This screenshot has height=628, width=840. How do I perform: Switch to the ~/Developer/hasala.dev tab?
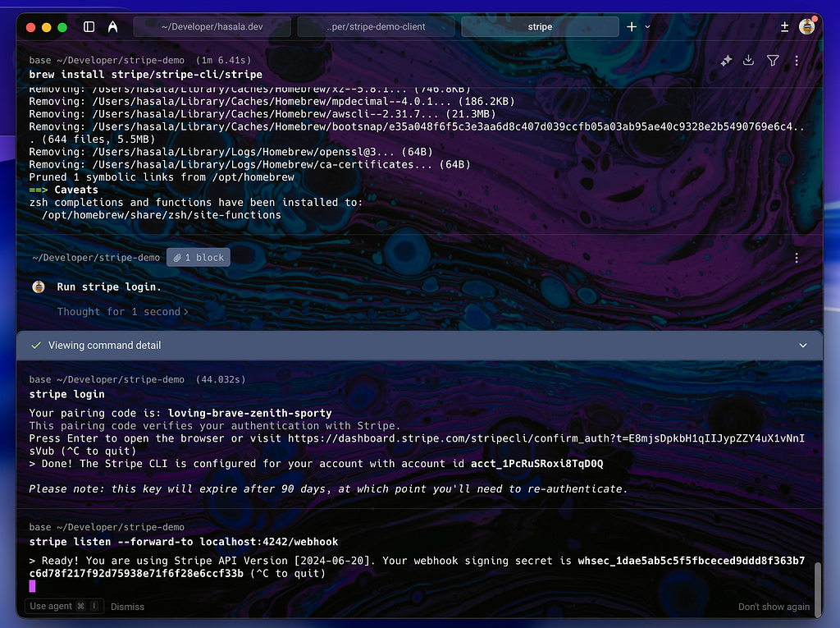click(212, 27)
